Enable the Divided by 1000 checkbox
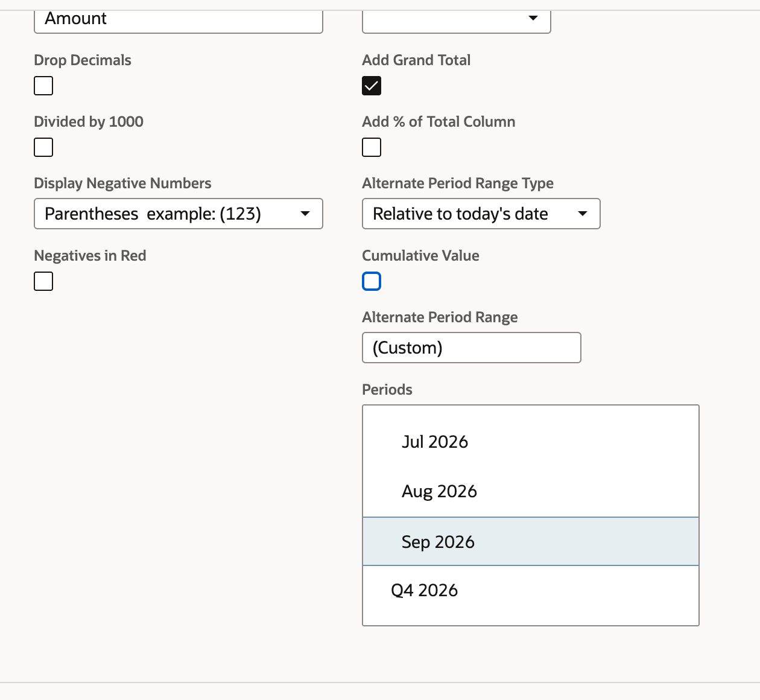760x700 pixels. [43, 147]
